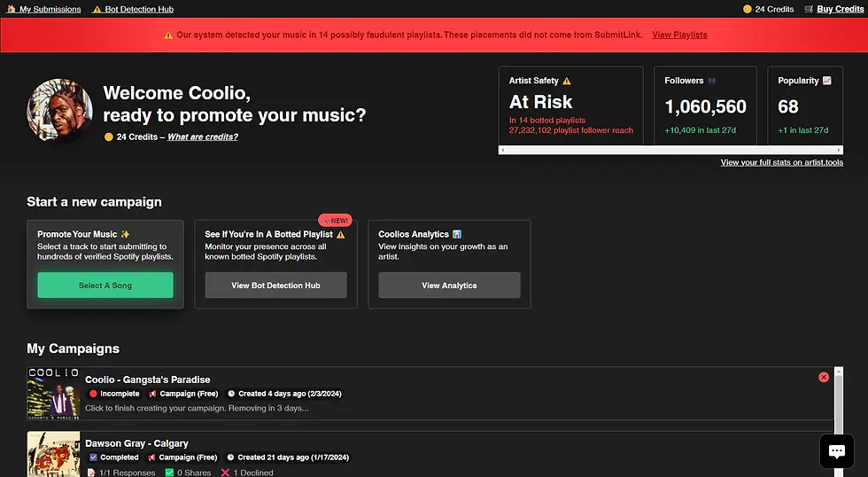Click the home icon beside My Submissions
The width and height of the screenshot is (868, 477).
[11, 9]
